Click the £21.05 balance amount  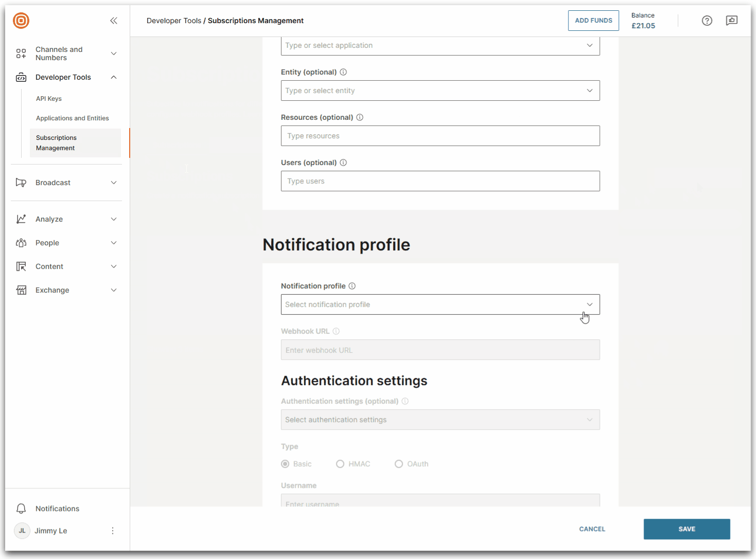click(x=643, y=26)
